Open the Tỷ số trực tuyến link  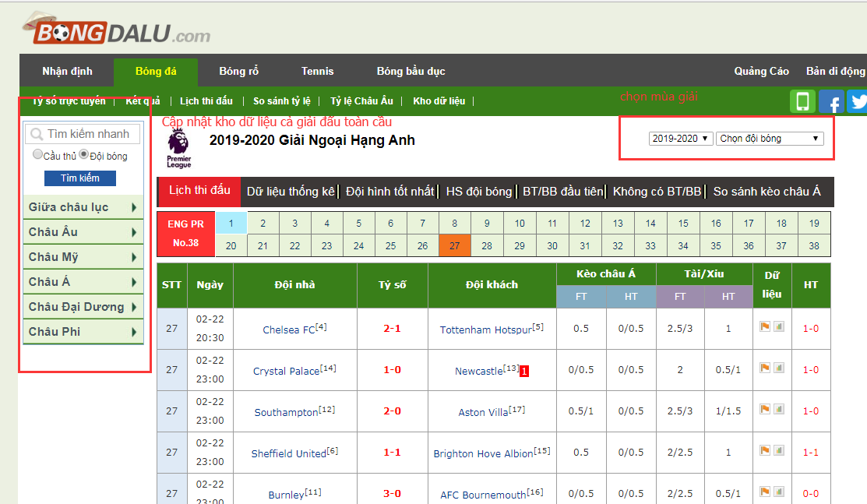tap(69, 100)
